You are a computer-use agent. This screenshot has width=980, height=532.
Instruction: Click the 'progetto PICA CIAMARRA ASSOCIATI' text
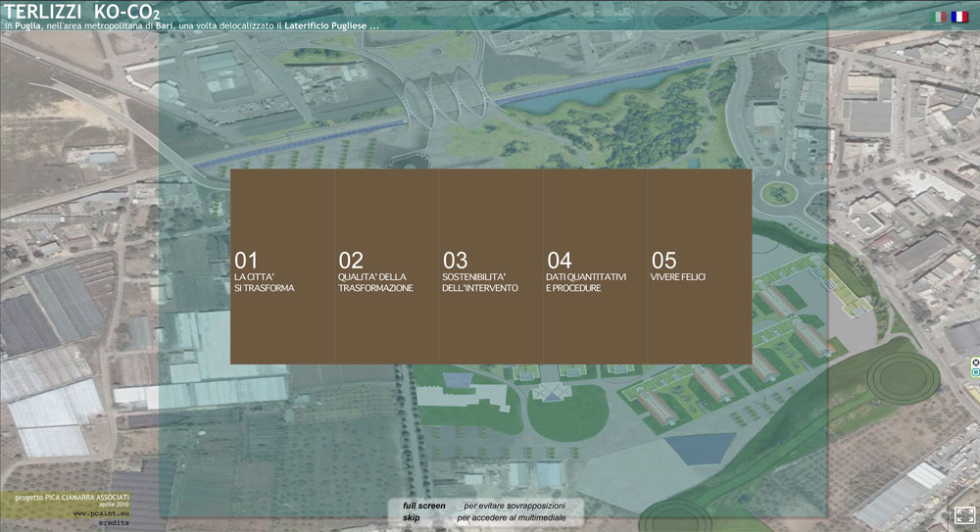pos(72,498)
